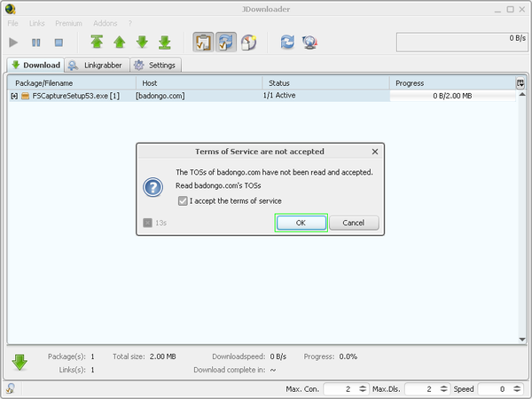Click the list's up scroll arrow
532x399 pixels.
click(x=522, y=94)
